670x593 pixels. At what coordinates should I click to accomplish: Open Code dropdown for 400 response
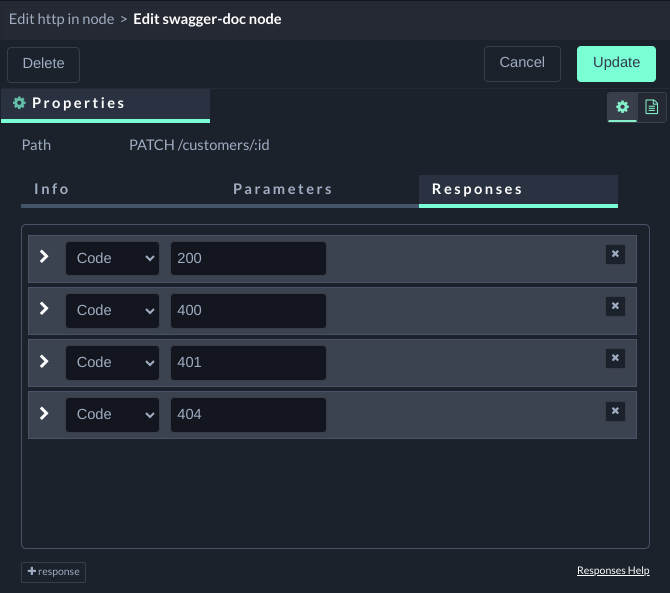(x=113, y=310)
